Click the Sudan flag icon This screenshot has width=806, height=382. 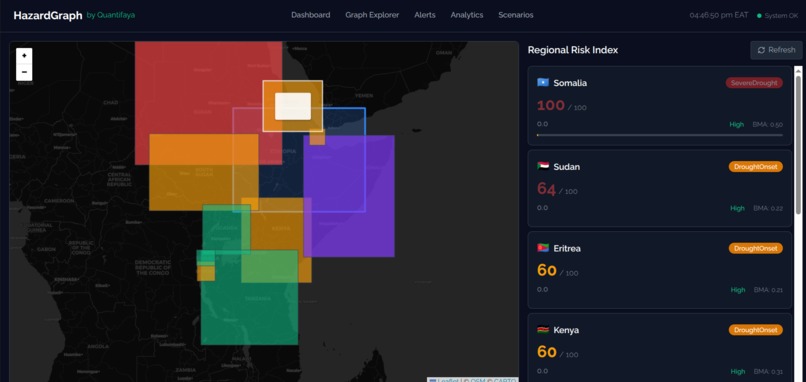click(543, 166)
